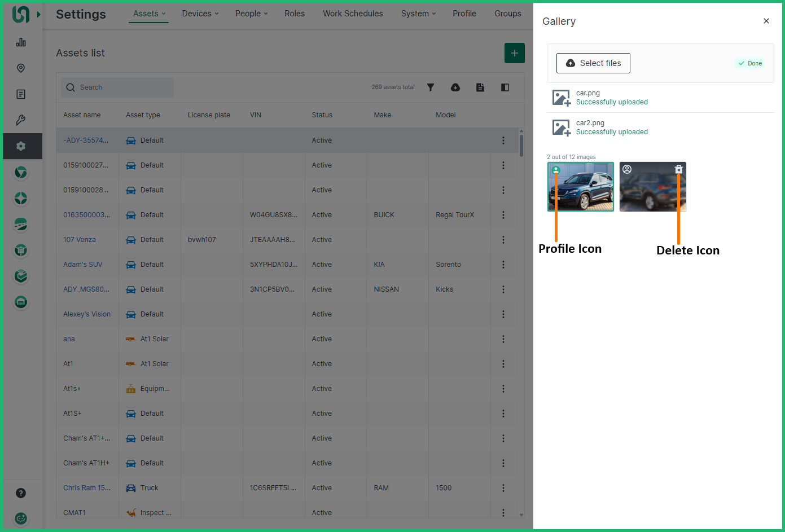Click the profile icon on first car thumbnail
785x532 pixels.
coord(556,170)
